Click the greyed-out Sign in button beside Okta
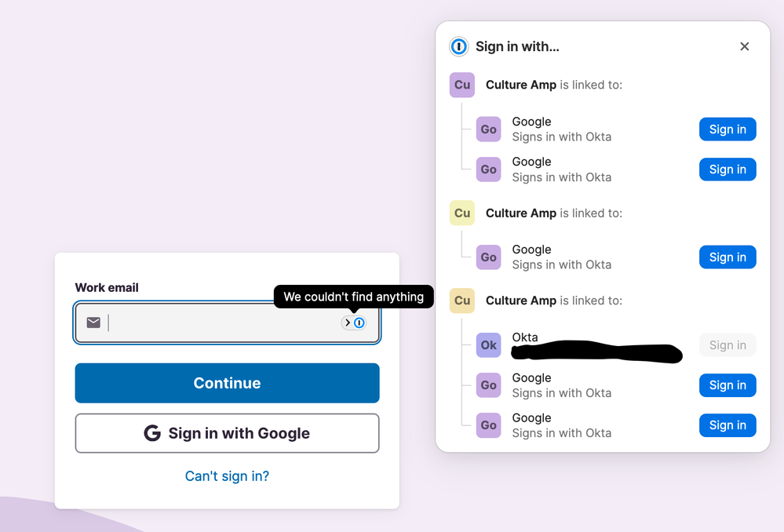This screenshot has height=532, width=784. point(727,345)
